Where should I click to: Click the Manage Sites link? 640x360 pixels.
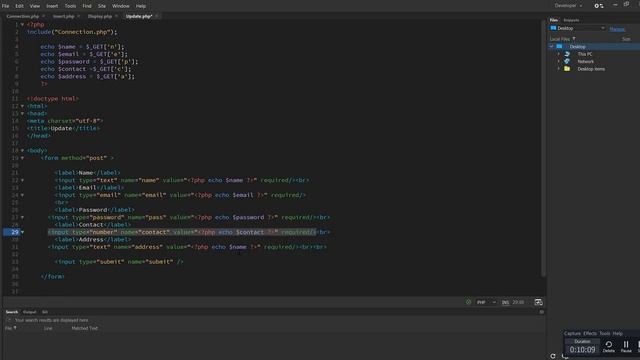pyautogui.click(x=617, y=29)
